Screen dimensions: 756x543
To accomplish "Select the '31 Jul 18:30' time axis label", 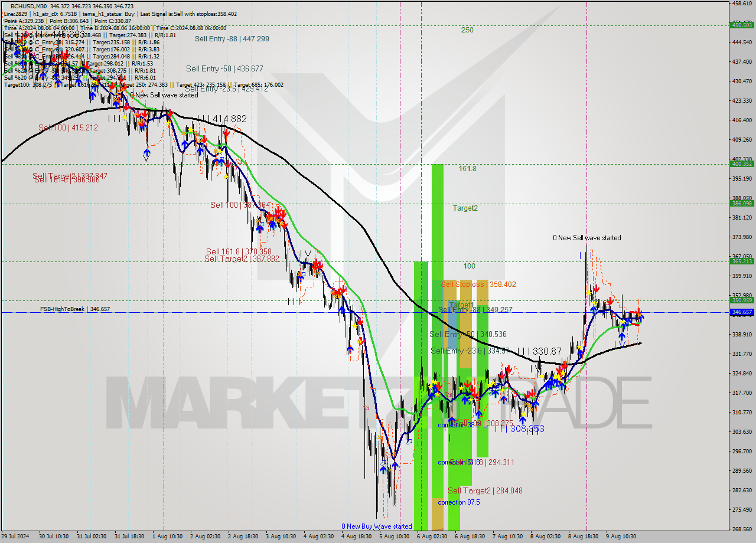I will point(129,537).
